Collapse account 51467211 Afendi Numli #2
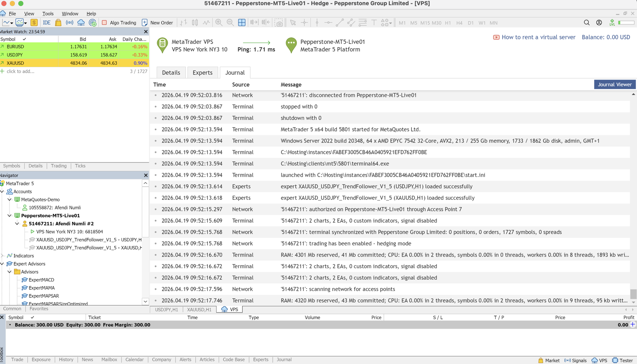637x364 pixels. pos(17,223)
